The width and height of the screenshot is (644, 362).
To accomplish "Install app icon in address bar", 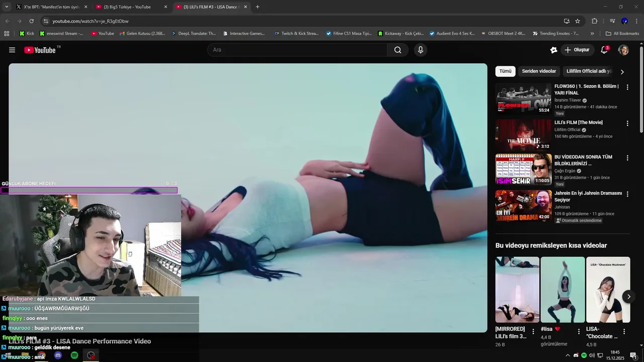I will pos(567,21).
